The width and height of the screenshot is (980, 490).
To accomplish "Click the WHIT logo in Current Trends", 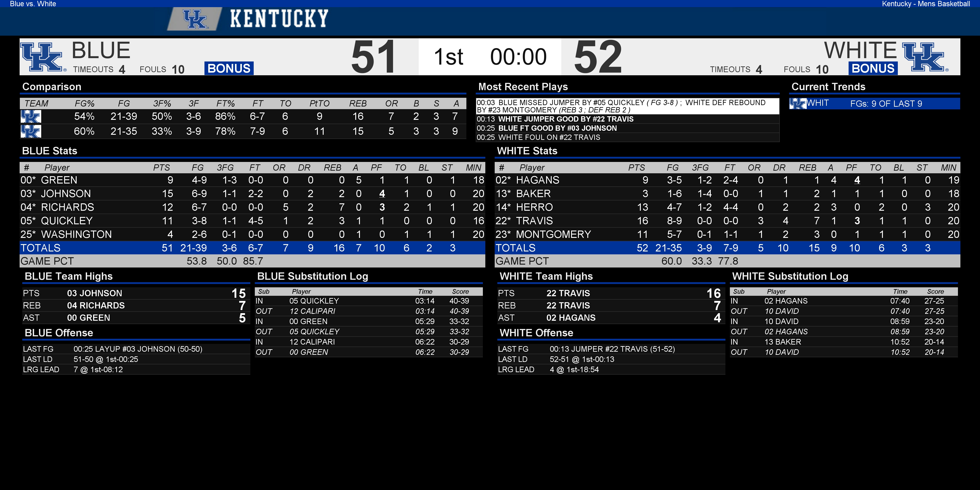I will [797, 104].
